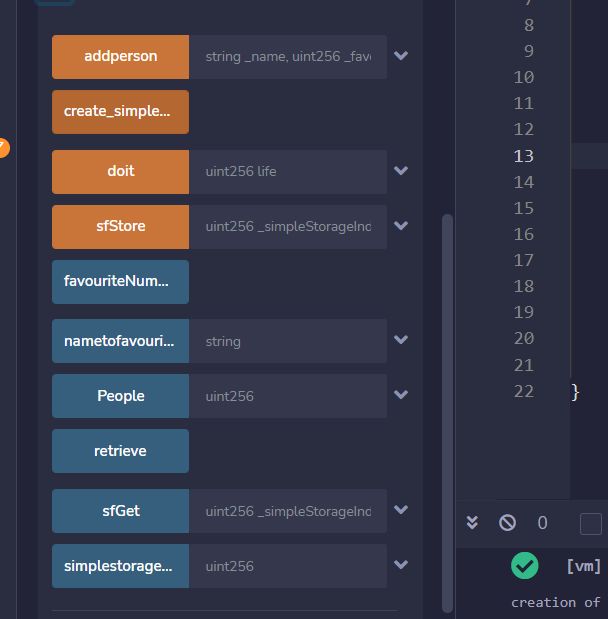Select the nametofavouri string input field
Screen dimensions: 608x619
[288, 341]
